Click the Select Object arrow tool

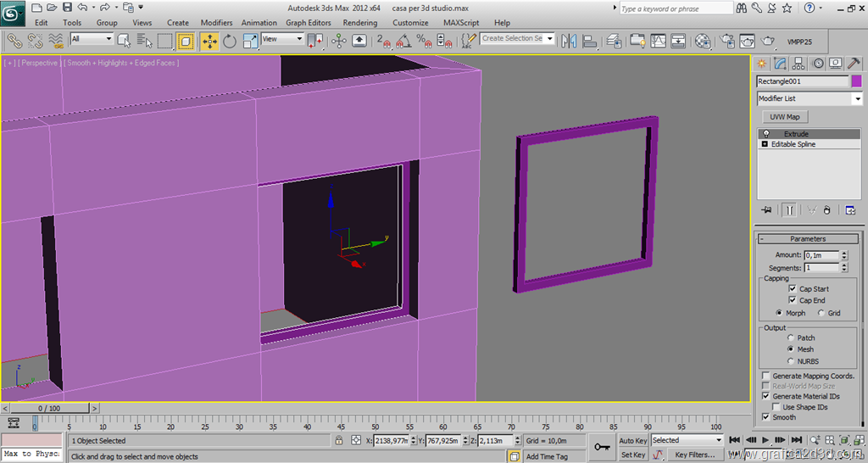coord(124,41)
